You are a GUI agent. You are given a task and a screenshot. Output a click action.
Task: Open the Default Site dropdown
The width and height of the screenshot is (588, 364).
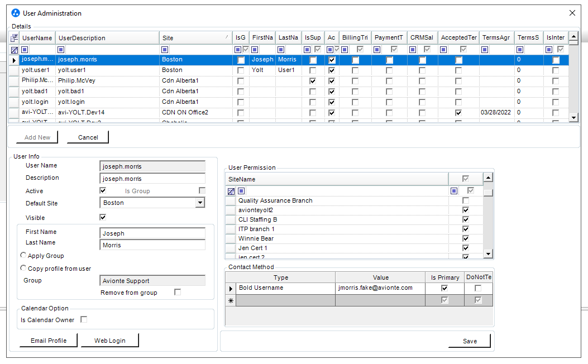click(200, 203)
